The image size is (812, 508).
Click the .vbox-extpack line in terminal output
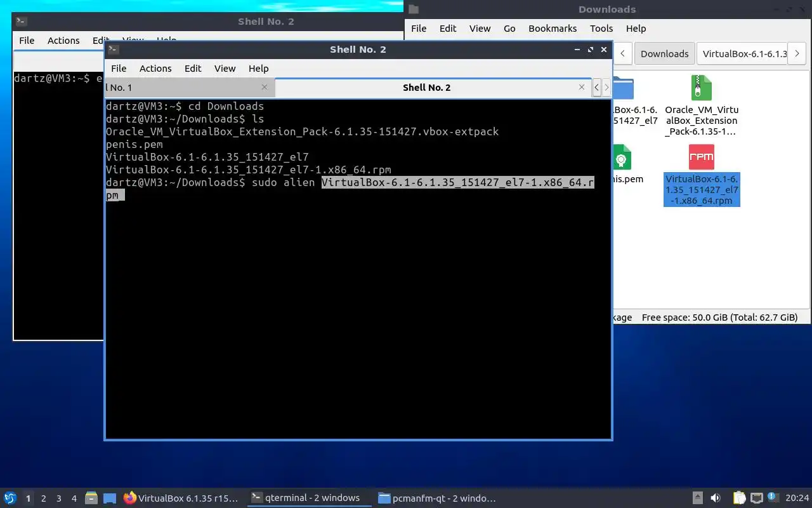coord(302,131)
